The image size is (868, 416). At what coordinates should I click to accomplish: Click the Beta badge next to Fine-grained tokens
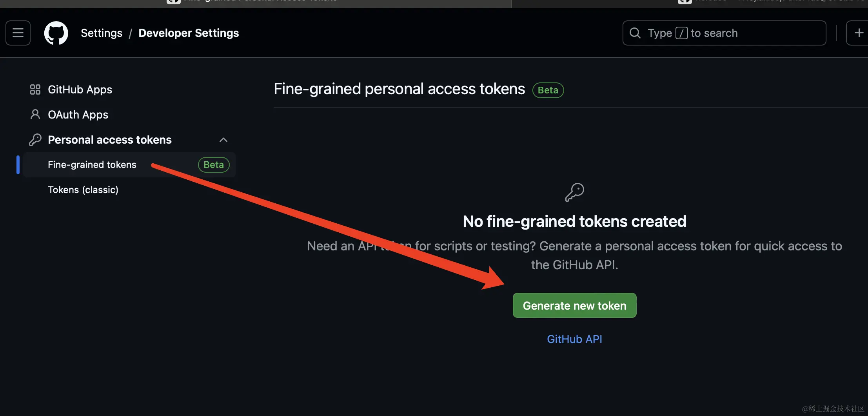(213, 164)
